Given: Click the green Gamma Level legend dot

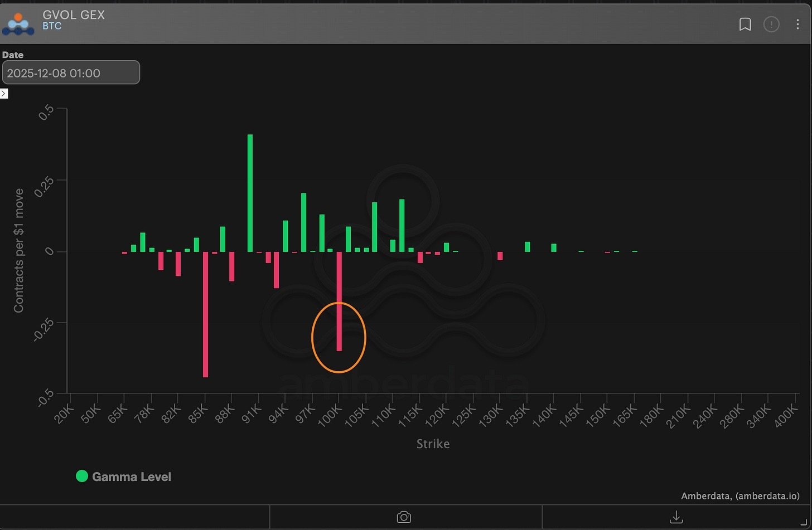Looking at the screenshot, I should coord(82,476).
